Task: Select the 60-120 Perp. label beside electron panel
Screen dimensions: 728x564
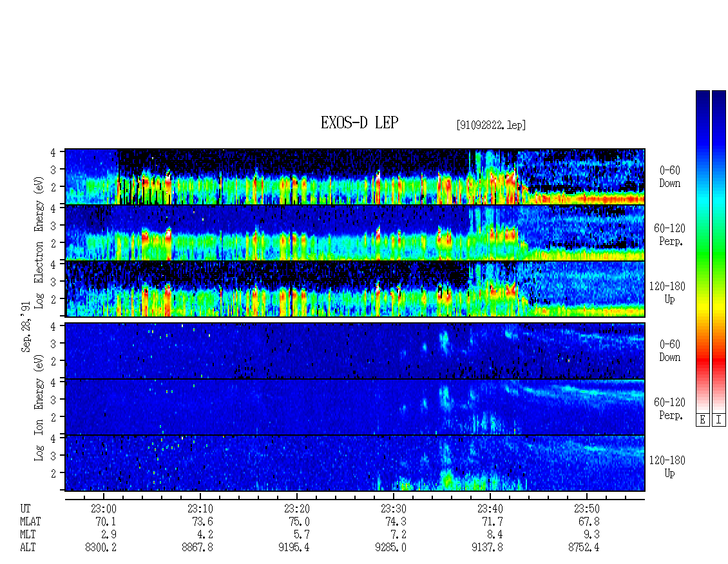Action: (669, 235)
